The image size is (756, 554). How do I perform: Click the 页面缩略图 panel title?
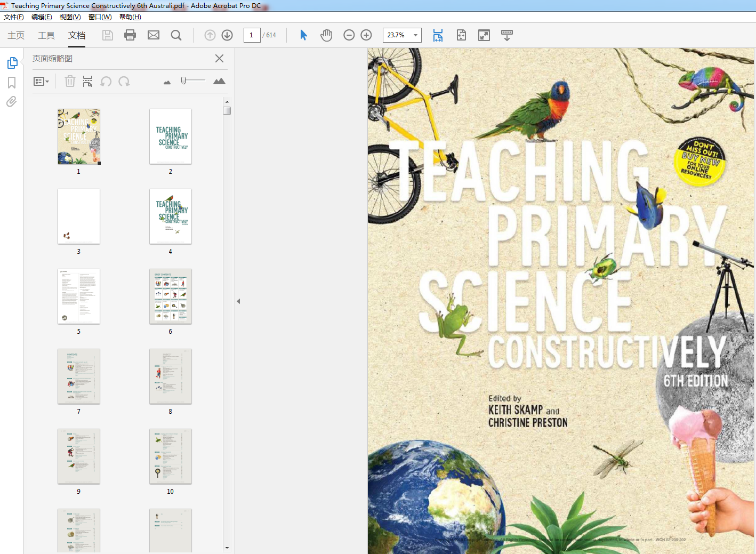tap(52, 59)
